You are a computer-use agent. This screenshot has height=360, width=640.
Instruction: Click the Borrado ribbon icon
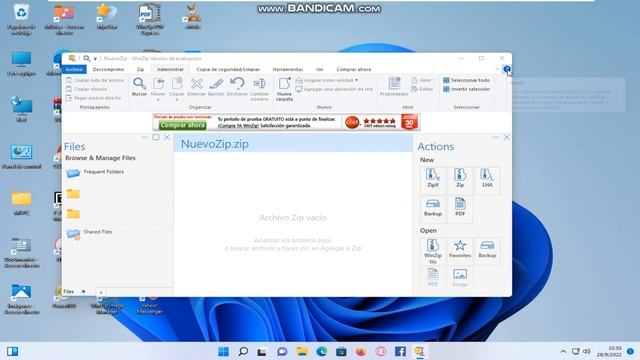click(x=216, y=87)
